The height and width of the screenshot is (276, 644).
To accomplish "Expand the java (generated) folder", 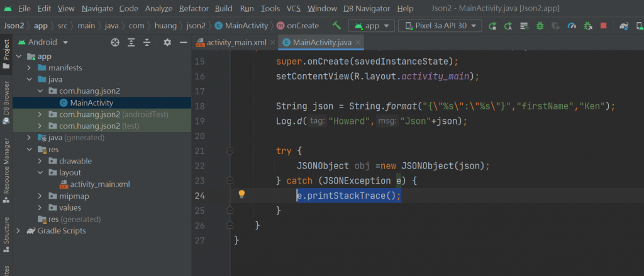I will pos(29,138).
